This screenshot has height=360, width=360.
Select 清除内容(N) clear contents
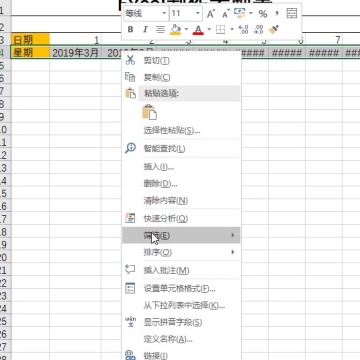[181, 201]
